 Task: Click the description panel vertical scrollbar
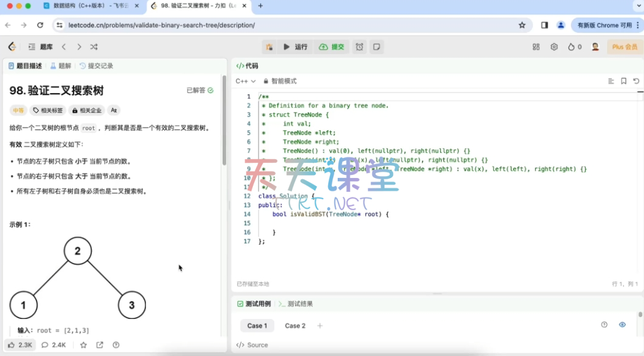pos(224,138)
